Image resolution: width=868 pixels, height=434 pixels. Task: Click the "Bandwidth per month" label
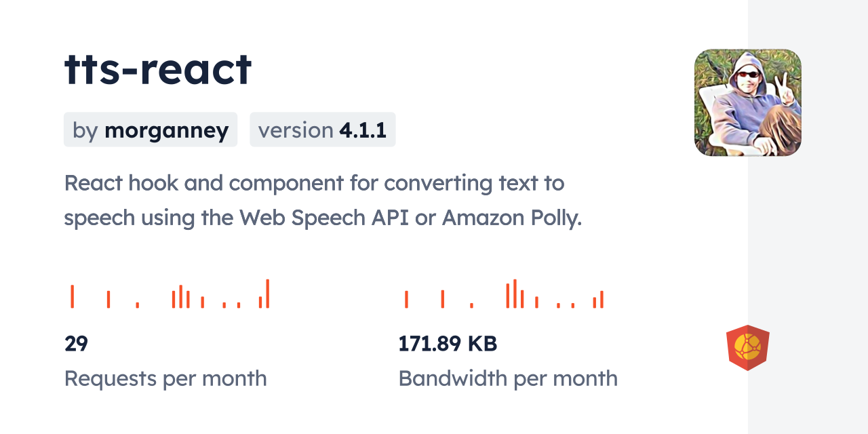pos(508,378)
